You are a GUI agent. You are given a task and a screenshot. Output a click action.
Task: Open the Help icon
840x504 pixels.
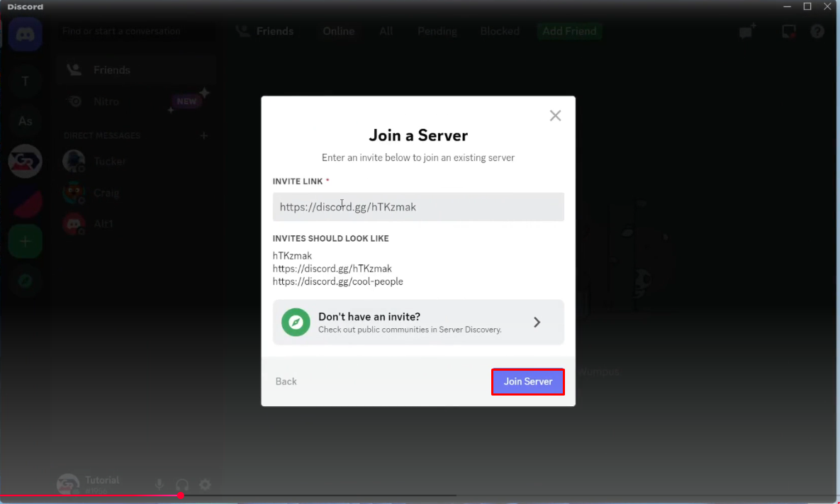pos(817,31)
